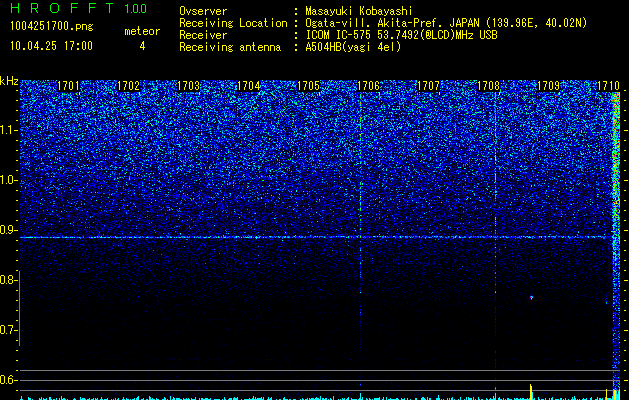This screenshot has width=629, height=400.
Task: Click the A504HB(yagi 4el) antenna text
Action: coord(353,47)
